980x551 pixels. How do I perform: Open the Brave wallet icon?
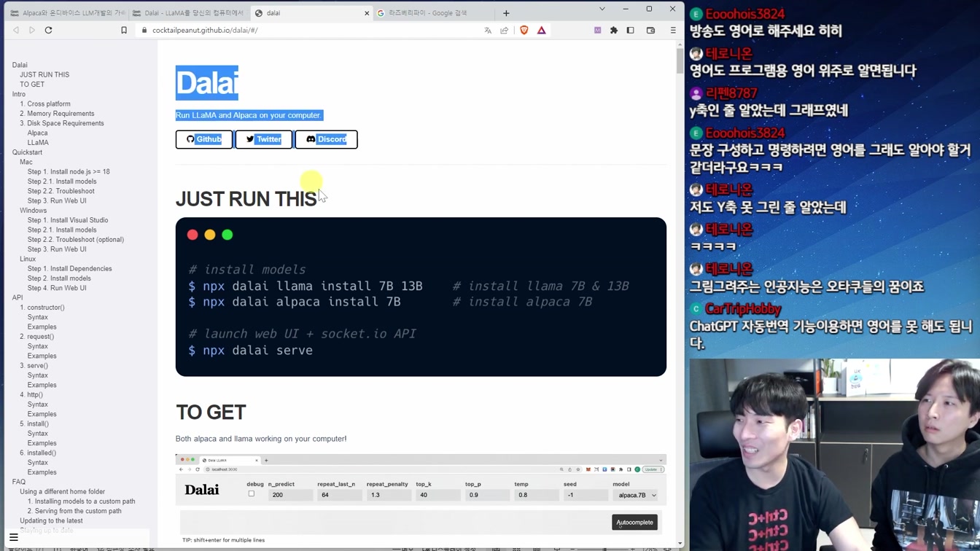651,30
